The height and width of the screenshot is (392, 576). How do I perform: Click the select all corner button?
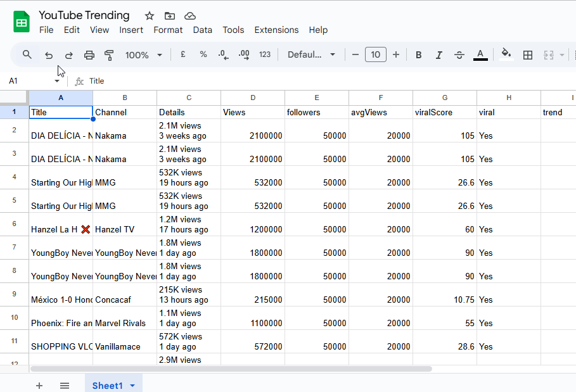(14, 98)
